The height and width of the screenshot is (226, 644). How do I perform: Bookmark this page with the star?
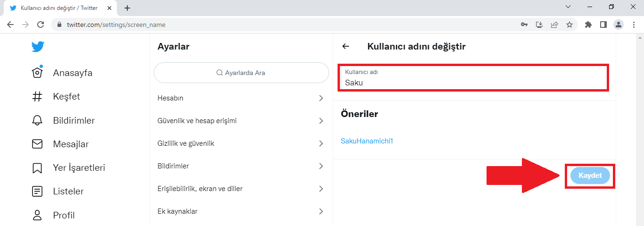[570, 25]
